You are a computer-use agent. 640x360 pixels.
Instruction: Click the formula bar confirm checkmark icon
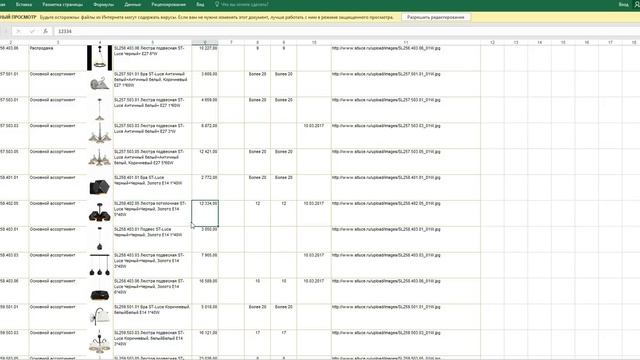tap(32, 31)
